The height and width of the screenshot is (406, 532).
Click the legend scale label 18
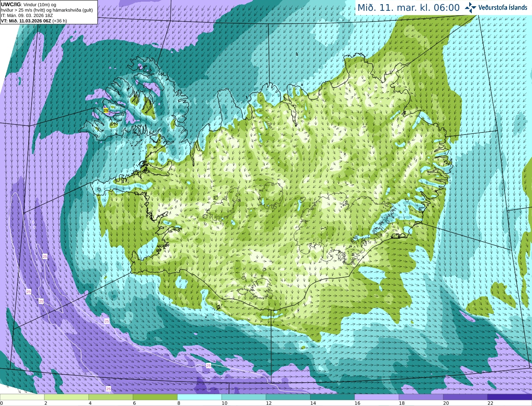pos(402,403)
